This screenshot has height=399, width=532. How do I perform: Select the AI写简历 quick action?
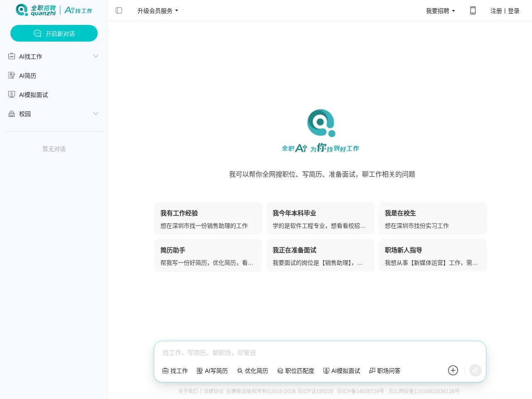(212, 371)
